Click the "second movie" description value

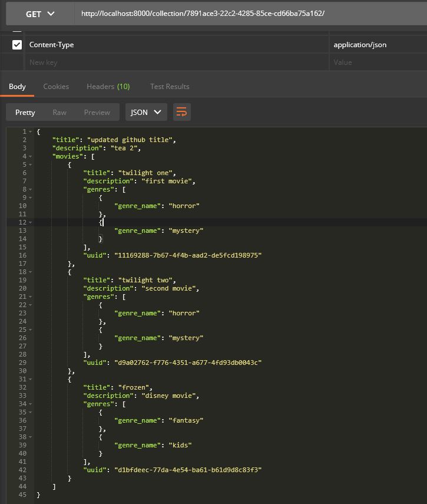[168, 289]
